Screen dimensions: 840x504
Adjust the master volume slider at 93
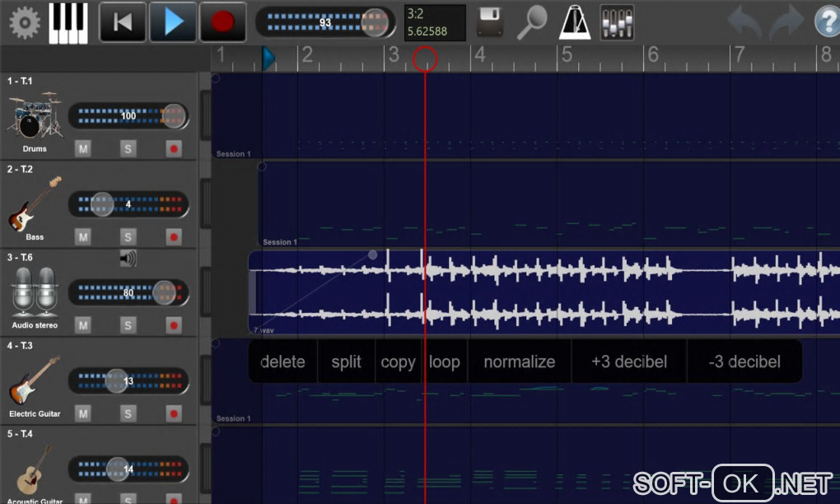click(x=325, y=22)
